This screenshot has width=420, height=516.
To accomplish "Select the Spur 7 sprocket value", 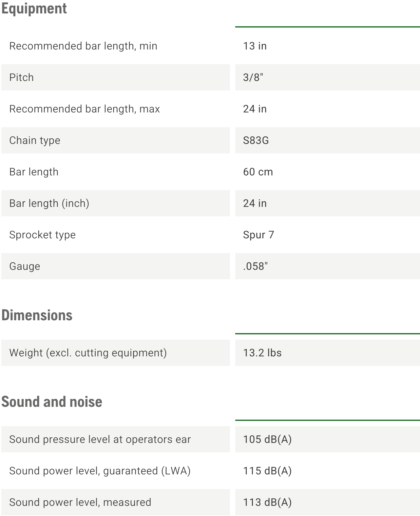I will point(258,235).
